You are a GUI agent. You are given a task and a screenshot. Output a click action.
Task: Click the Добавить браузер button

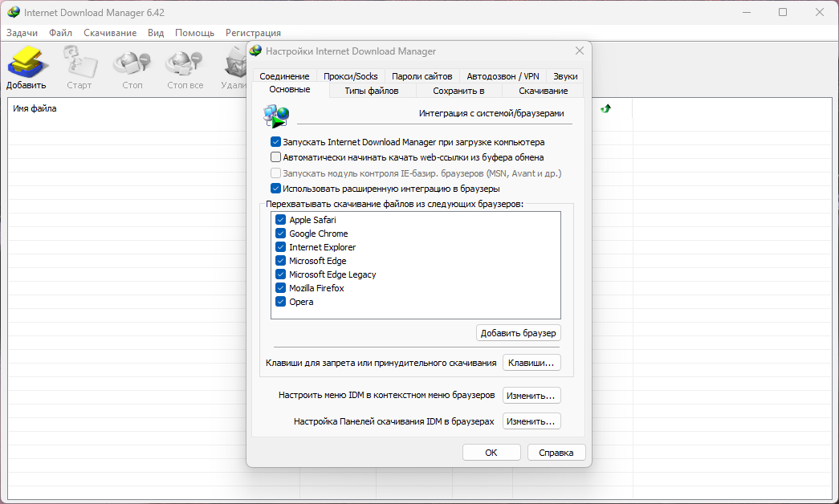tap(519, 333)
